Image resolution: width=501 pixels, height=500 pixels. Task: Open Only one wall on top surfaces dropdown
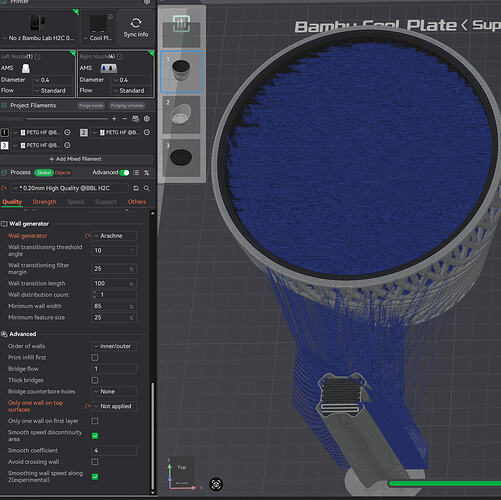(114, 406)
